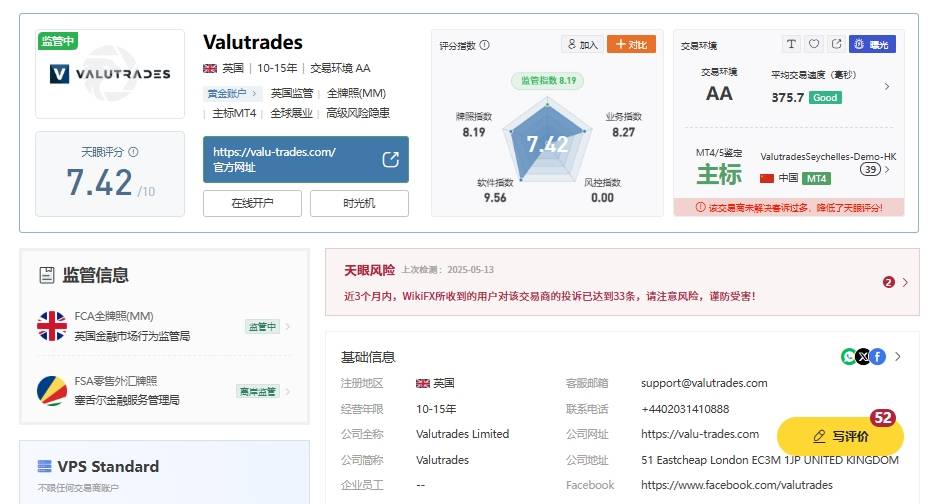Click the 全牌照(MM) tag
Screen dimensions: 934x504
(x=356, y=94)
